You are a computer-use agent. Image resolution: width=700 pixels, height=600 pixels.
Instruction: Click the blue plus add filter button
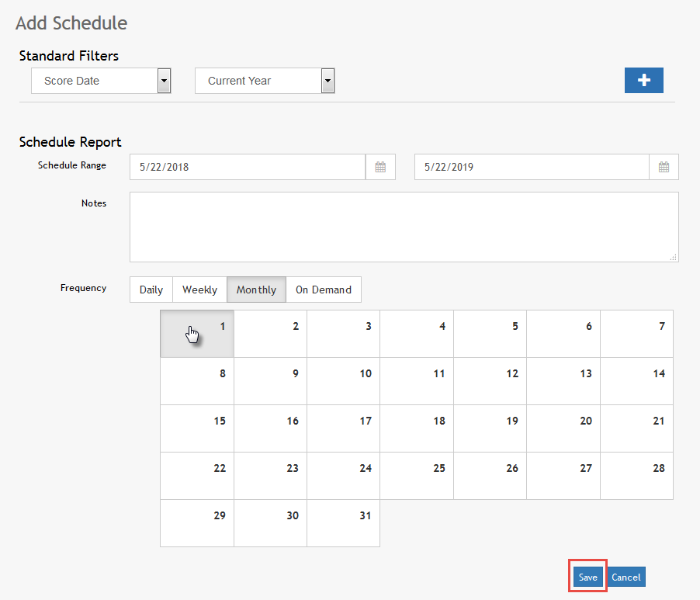[x=643, y=81]
